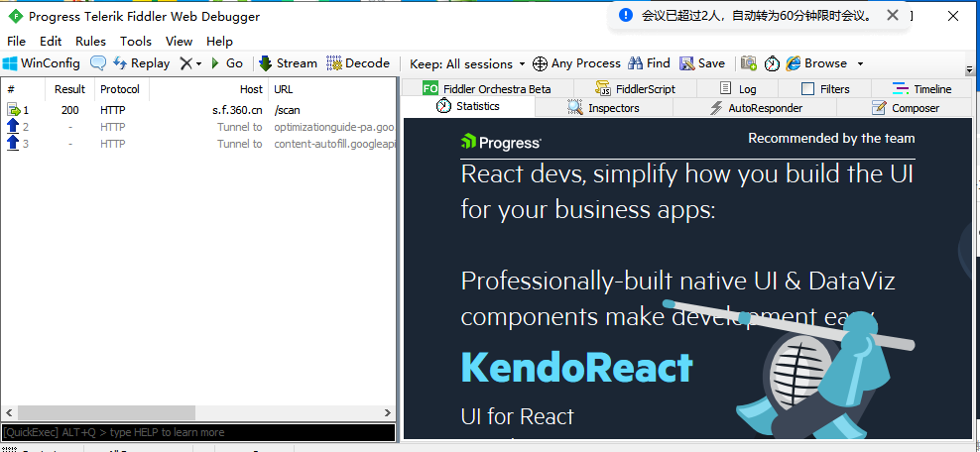The image size is (980, 452).
Task: Open the Browse dropdown arrow
Action: coord(860,63)
